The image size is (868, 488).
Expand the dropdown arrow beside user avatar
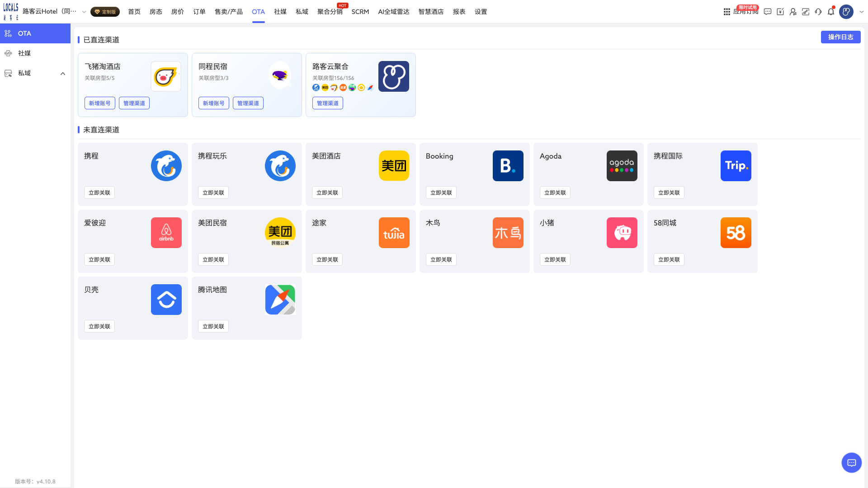click(x=862, y=12)
